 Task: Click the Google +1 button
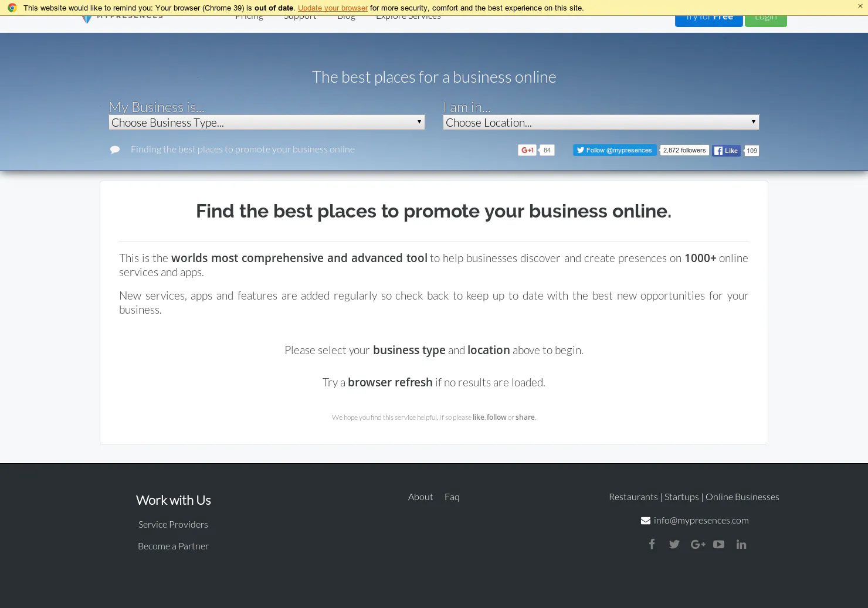527,150
